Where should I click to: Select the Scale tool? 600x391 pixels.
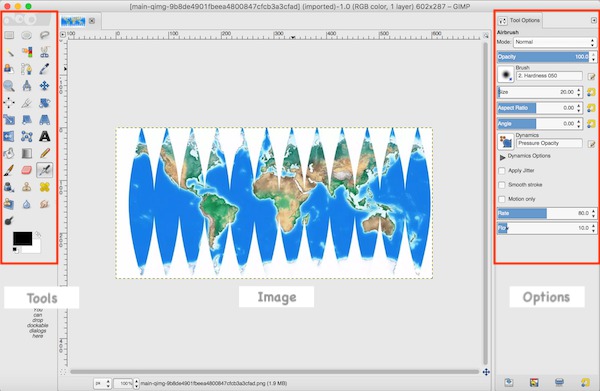[9, 119]
